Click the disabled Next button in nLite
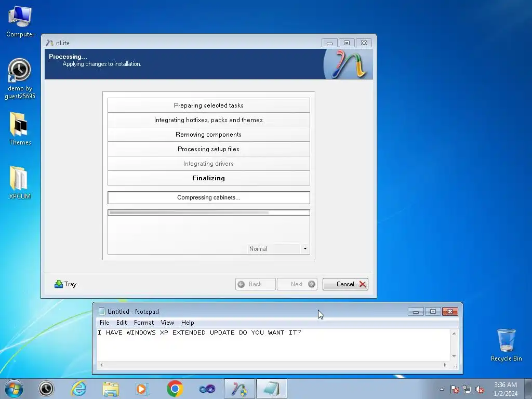 tap(297, 284)
